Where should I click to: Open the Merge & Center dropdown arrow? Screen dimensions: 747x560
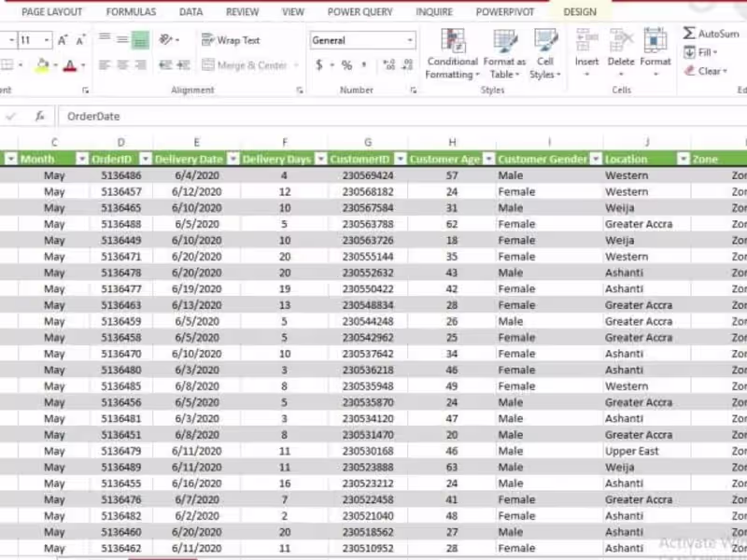[296, 64]
